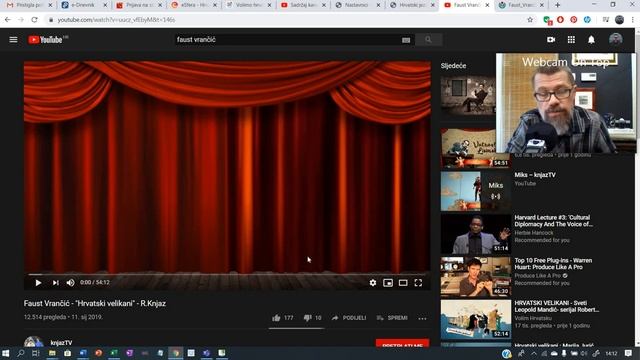Open Windows taskbar search
This screenshot has width=640, height=360.
click(x=20, y=353)
